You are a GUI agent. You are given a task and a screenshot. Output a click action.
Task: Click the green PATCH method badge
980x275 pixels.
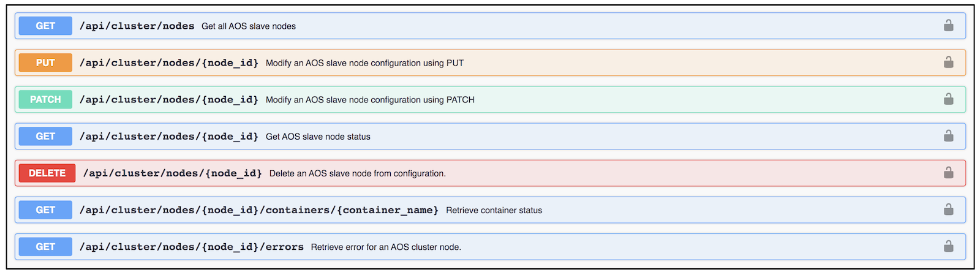coord(45,99)
